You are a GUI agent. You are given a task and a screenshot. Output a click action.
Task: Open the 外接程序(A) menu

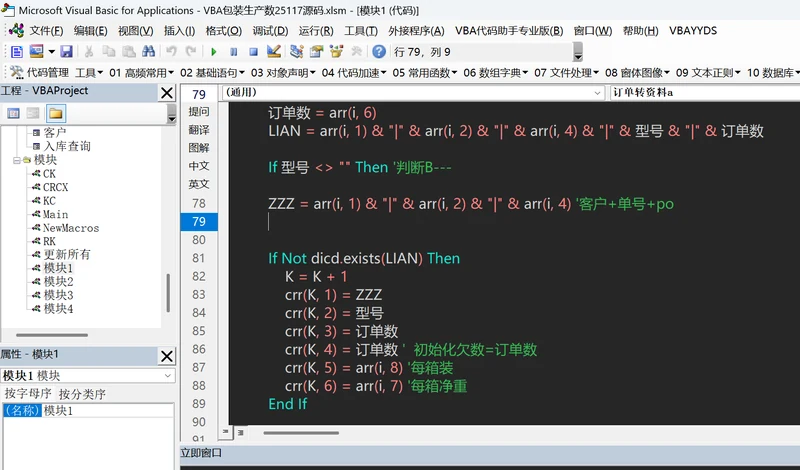(416, 31)
